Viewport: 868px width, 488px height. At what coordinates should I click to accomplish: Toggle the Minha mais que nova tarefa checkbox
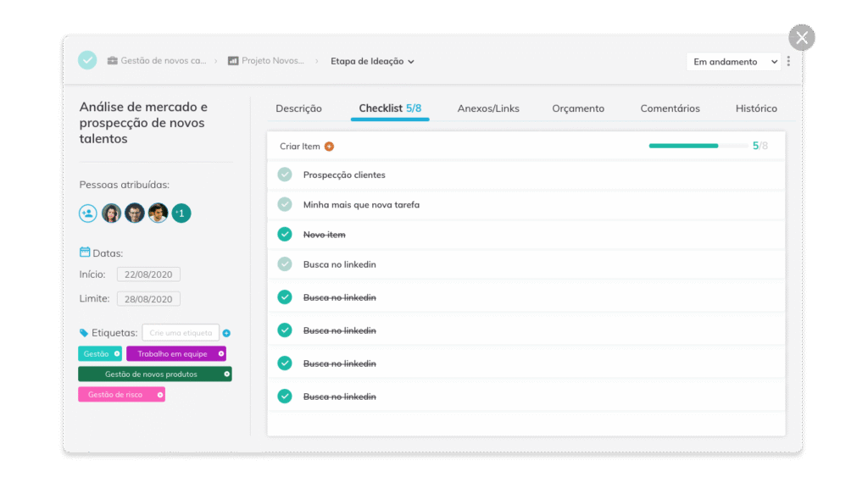tap(285, 204)
